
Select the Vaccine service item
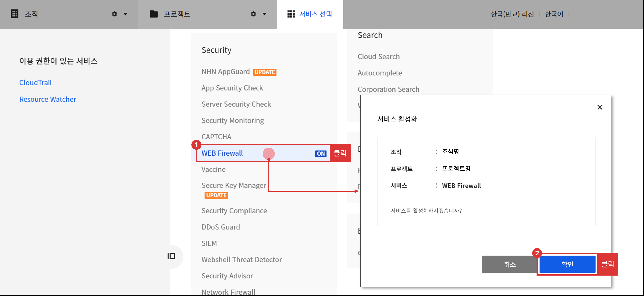(213, 169)
